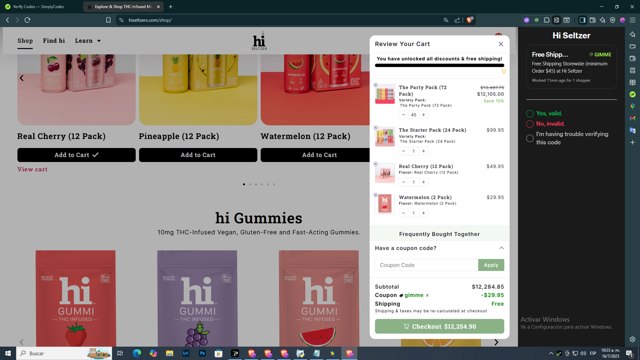Open Gmail sidebar icon
Image resolution: width=640 pixels, height=360 pixels.
633,118
